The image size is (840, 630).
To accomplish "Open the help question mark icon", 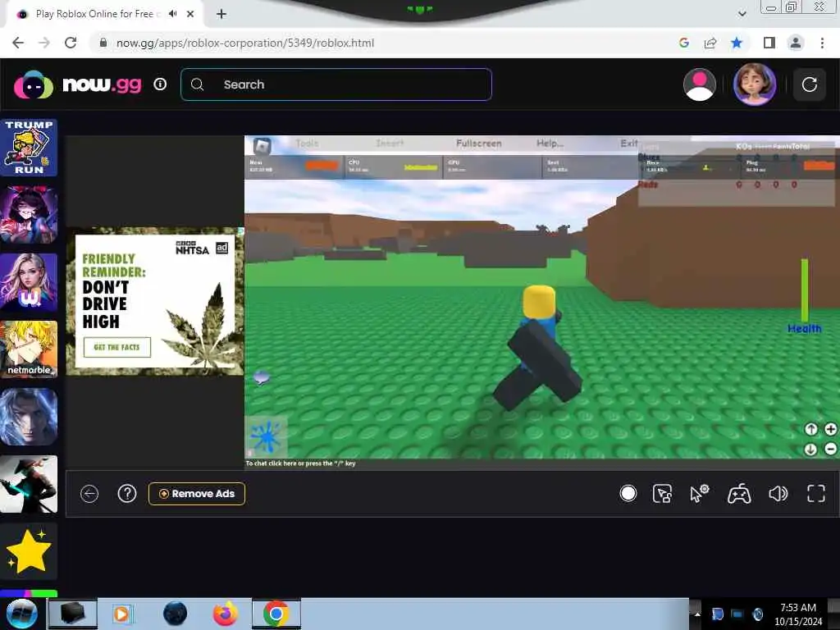I will pyautogui.click(x=127, y=493).
